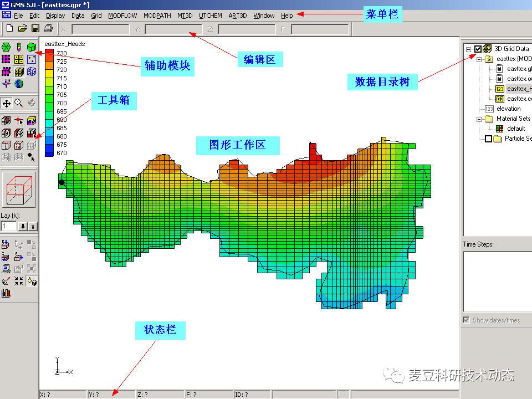The width and height of the screenshot is (532, 399).
Task: Collapse the 3D Grid Data tree node
Action: [x=468, y=49]
